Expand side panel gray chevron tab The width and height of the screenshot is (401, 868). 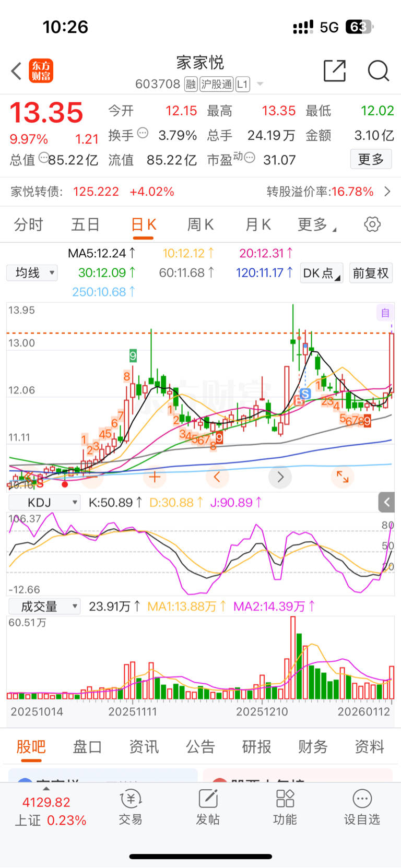click(x=386, y=502)
